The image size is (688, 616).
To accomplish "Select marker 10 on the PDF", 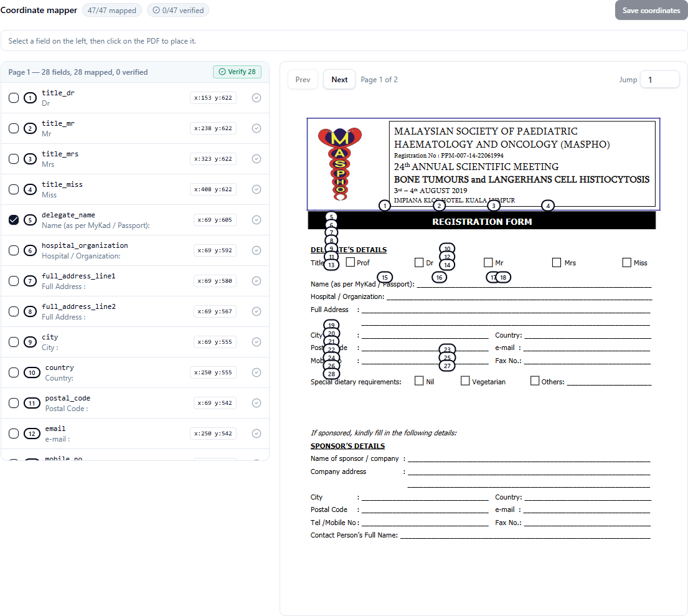I will tap(447, 248).
